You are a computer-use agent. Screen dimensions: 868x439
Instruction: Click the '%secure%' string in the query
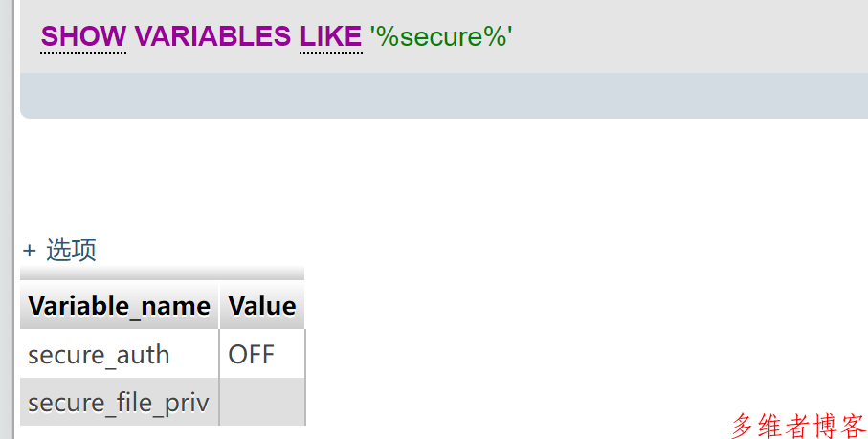point(441,36)
